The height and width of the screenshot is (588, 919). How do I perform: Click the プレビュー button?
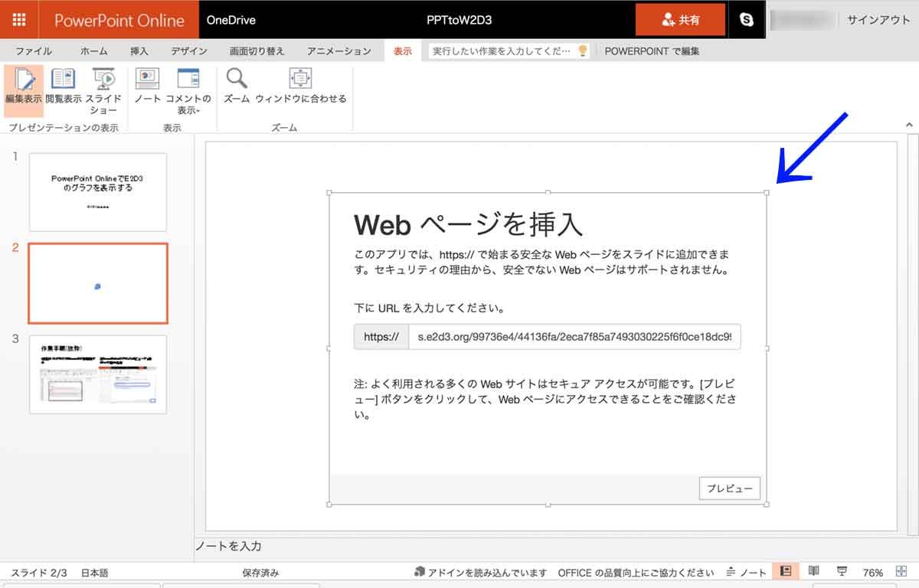pyautogui.click(x=730, y=488)
